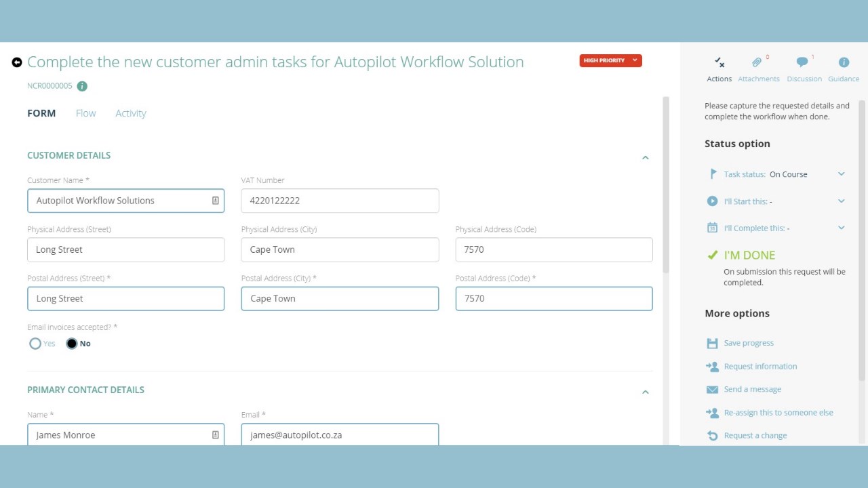Switch to the Activity tab
The image size is (868, 488).
coord(131,113)
